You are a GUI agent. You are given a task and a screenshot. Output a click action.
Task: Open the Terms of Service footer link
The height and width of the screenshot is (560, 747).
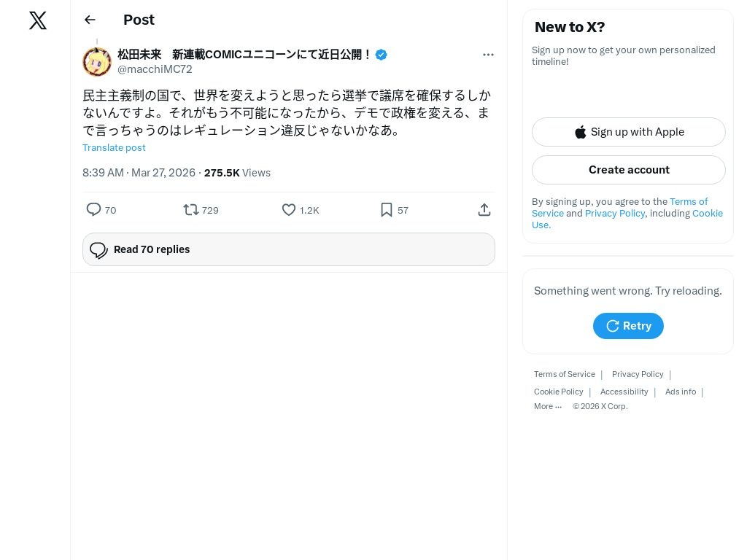(x=565, y=374)
